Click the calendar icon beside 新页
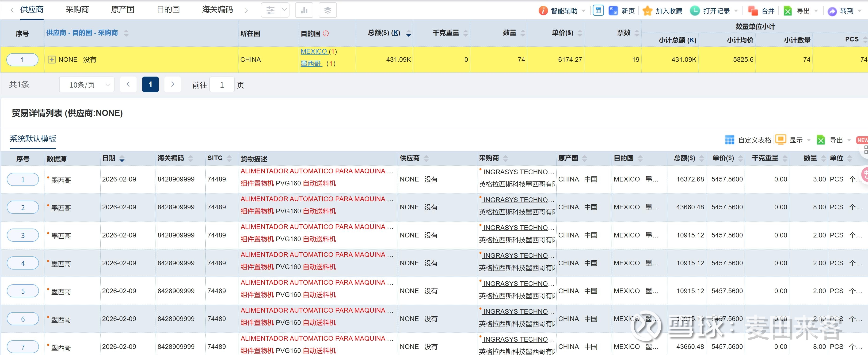The image size is (868, 355). click(x=598, y=11)
